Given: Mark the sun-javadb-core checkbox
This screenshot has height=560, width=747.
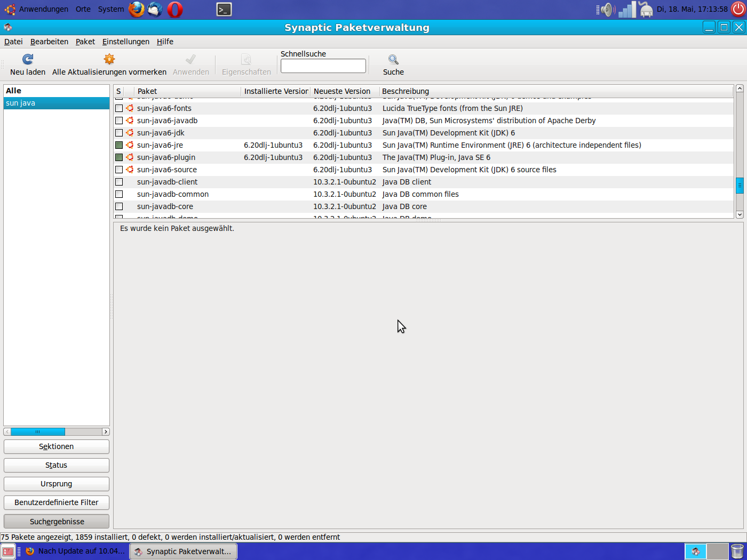Looking at the screenshot, I should pos(119,206).
